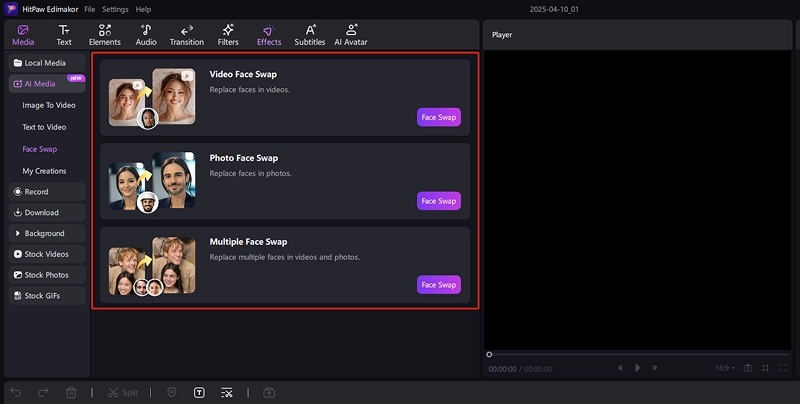Click the Multiple Face Swap title
Image resolution: width=800 pixels, height=404 pixels.
(x=248, y=242)
